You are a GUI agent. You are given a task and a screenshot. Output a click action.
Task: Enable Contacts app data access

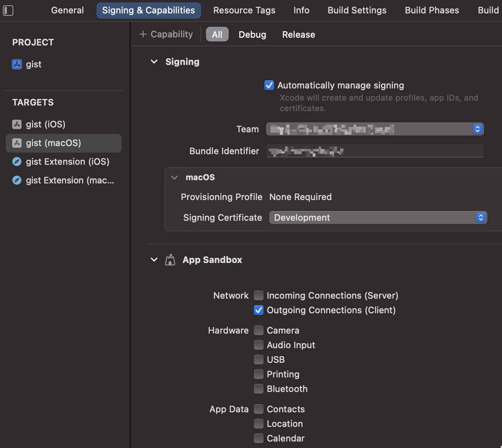pos(259,409)
